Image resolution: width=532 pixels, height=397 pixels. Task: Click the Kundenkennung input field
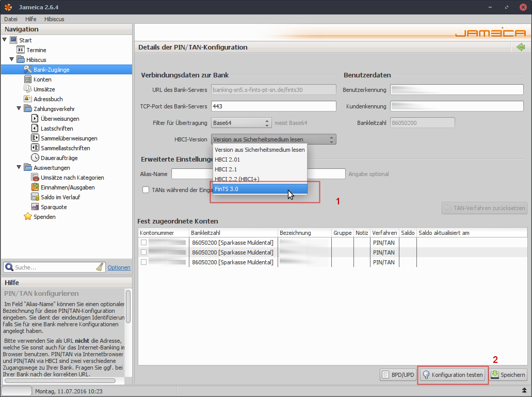pyautogui.click(x=457, y=106)
